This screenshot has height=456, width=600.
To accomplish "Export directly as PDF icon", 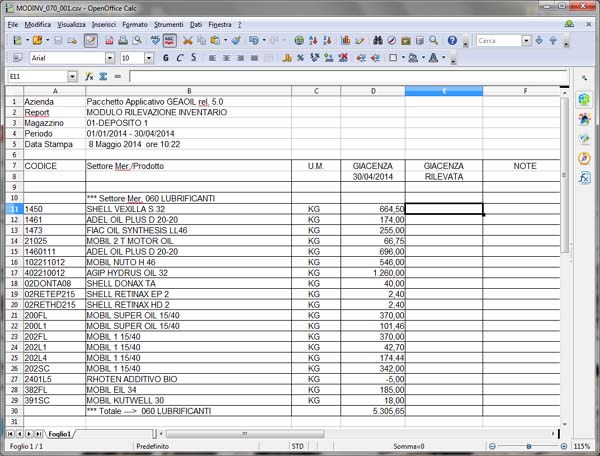I will tap(109, 40).
